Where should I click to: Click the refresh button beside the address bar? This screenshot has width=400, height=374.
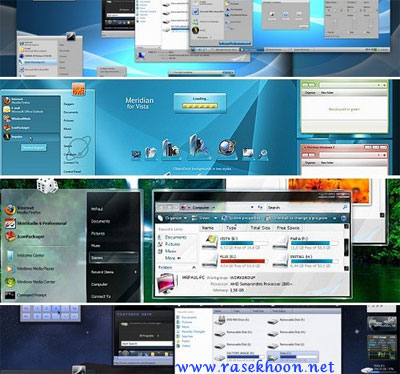coord(260,207)
